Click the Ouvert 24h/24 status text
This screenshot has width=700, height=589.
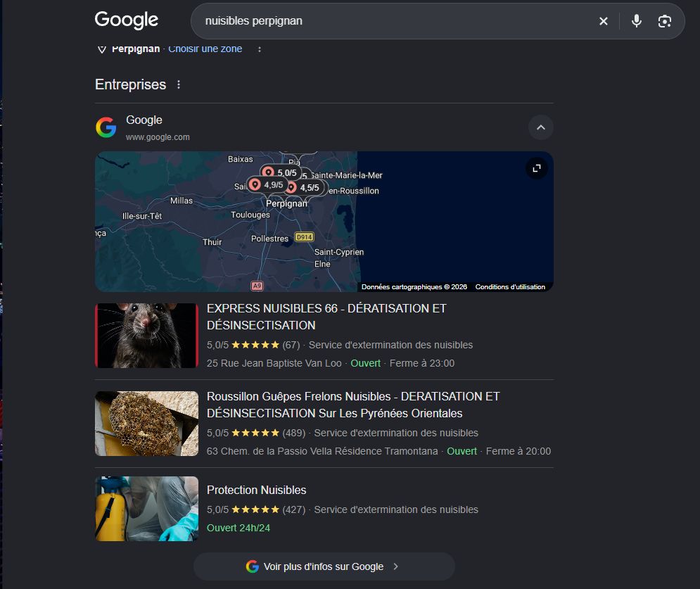[x=238, y=528]
